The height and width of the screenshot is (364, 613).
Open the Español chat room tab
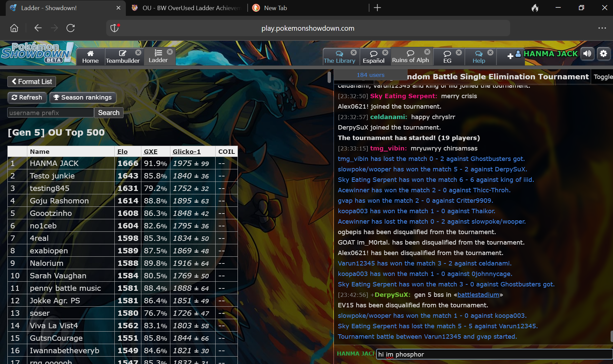tap(373, 57)
